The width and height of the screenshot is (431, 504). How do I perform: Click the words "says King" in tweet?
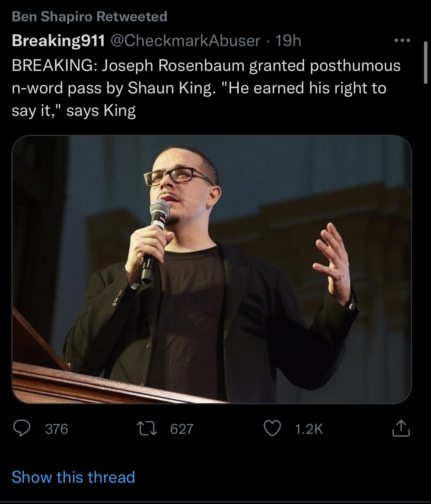[101, 110]
